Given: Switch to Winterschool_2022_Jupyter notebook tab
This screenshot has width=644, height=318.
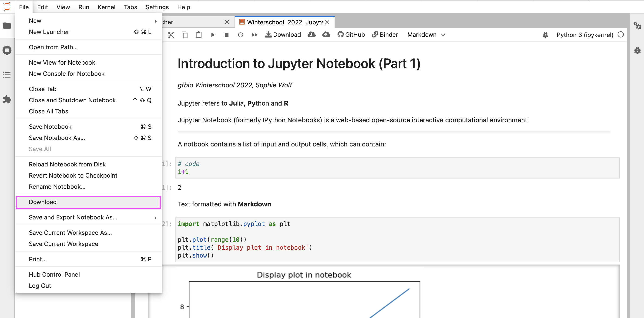Looking at the screenshot, I should [285, 22].
